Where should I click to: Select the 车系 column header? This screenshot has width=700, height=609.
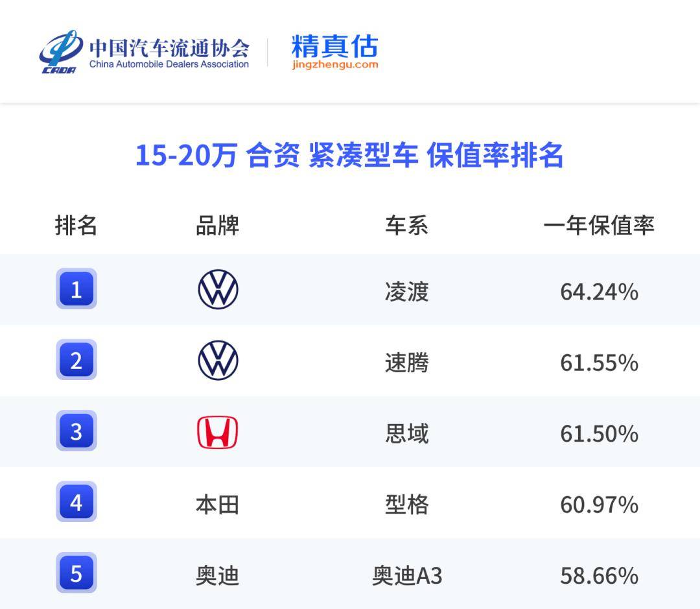coord(406,226)
